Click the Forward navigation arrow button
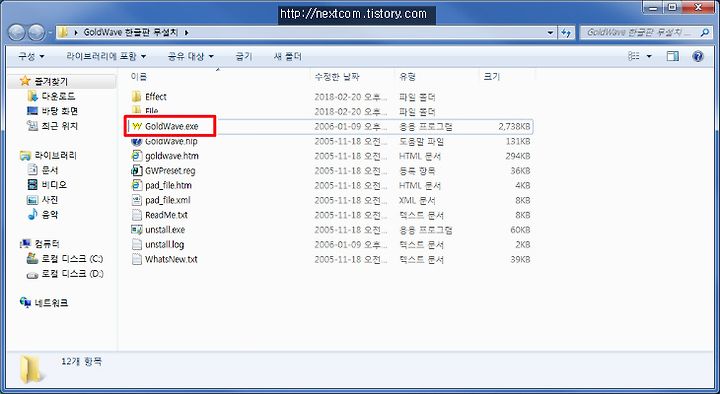Image resolution: width=720 pixels, height=394 pixels. pyautogui.click(x=36, y=33)
